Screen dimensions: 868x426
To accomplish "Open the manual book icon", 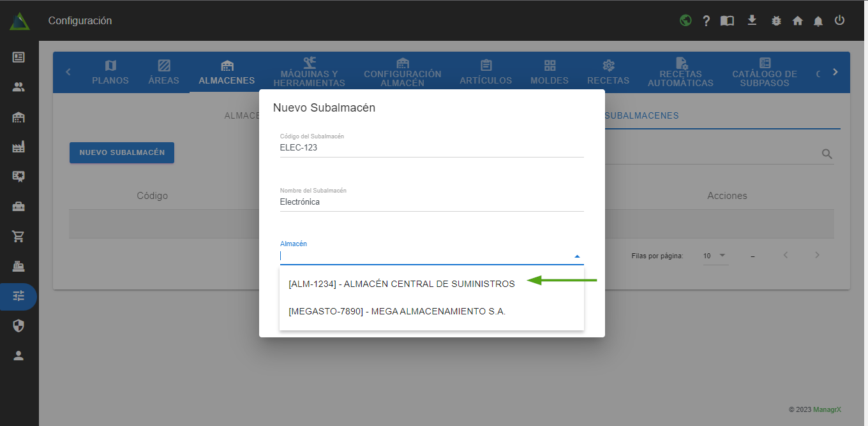I will (727, 20).
